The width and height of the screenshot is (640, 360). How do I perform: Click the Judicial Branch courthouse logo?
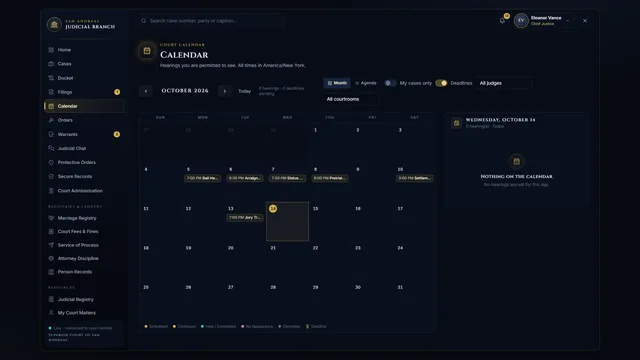54,24
